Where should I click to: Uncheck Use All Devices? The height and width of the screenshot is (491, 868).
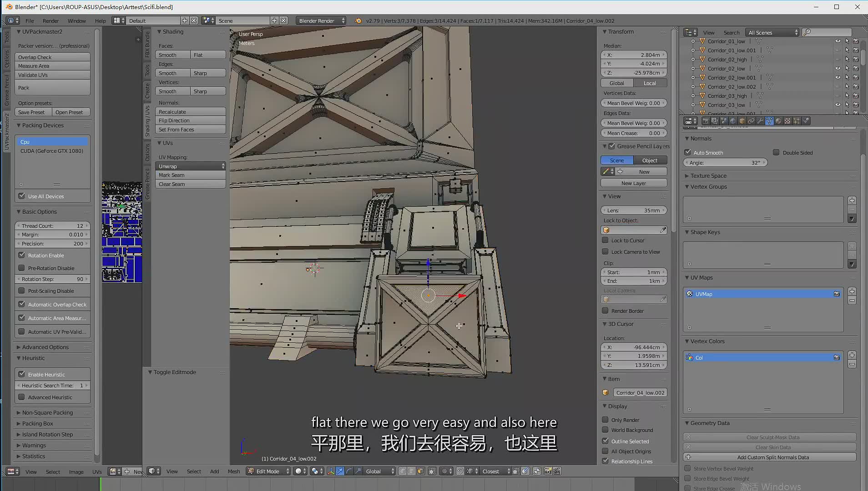click(x=21, y=196)
